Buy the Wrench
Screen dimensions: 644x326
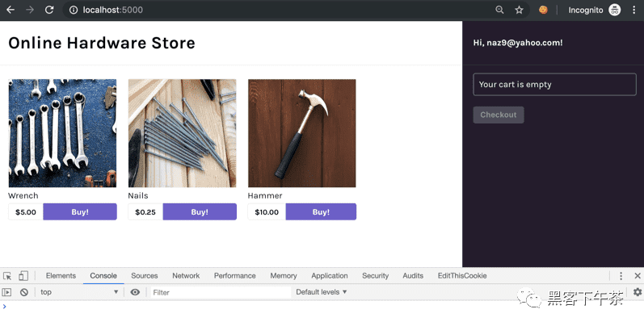(80, 211)
